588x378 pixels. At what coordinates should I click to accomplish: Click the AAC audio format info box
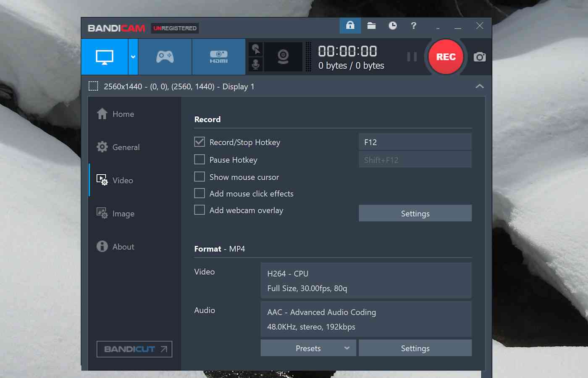tap(366, 319)
